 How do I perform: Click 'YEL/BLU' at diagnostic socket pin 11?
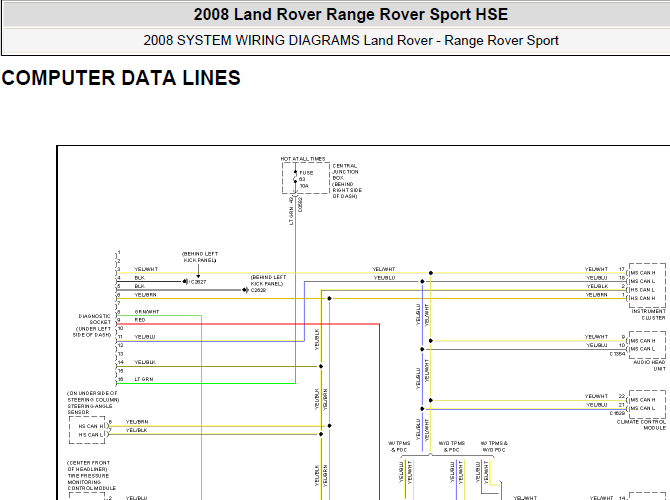(145, 337)
